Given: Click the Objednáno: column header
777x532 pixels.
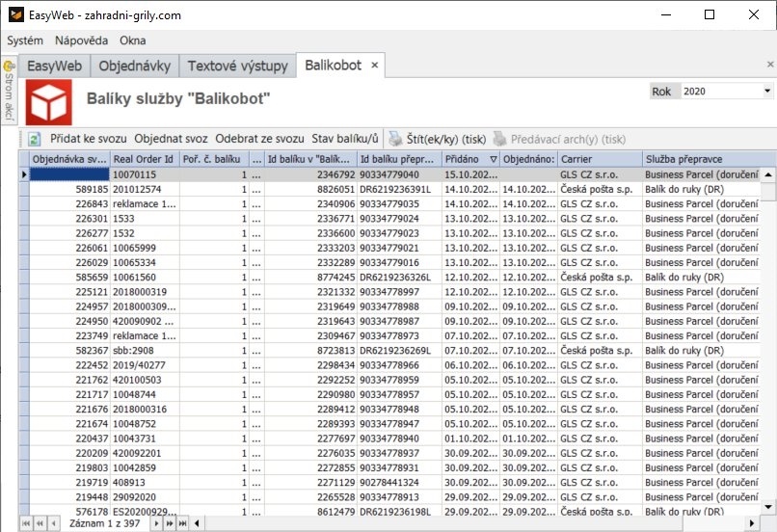Looking at the screenshot, I should click(x=528, y=159).
